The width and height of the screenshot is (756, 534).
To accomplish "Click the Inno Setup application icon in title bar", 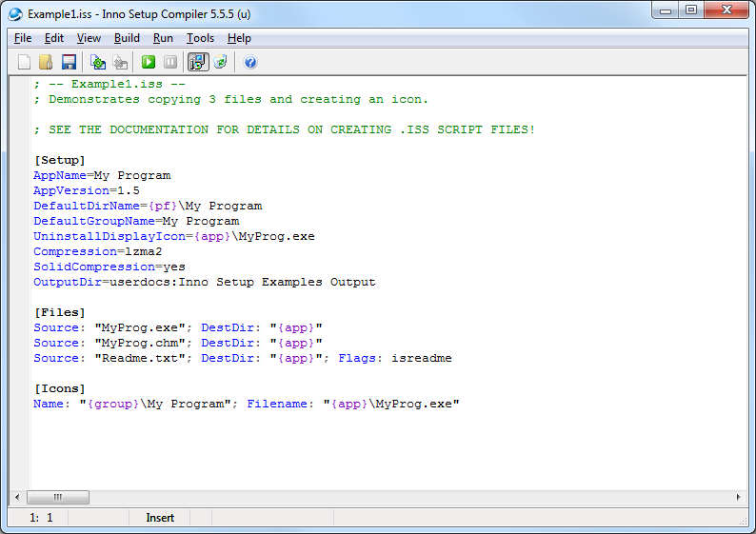I will (x=15, y=14).
